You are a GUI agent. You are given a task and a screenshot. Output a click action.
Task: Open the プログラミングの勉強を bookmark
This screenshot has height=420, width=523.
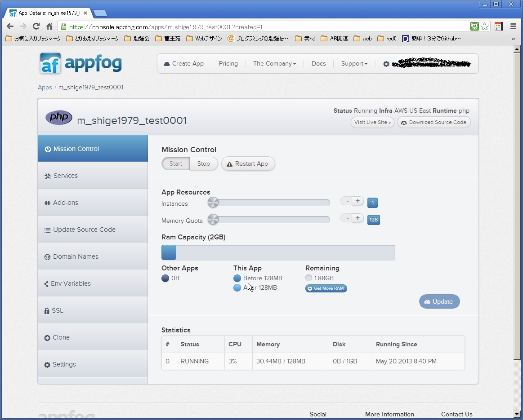click(258, 39)
